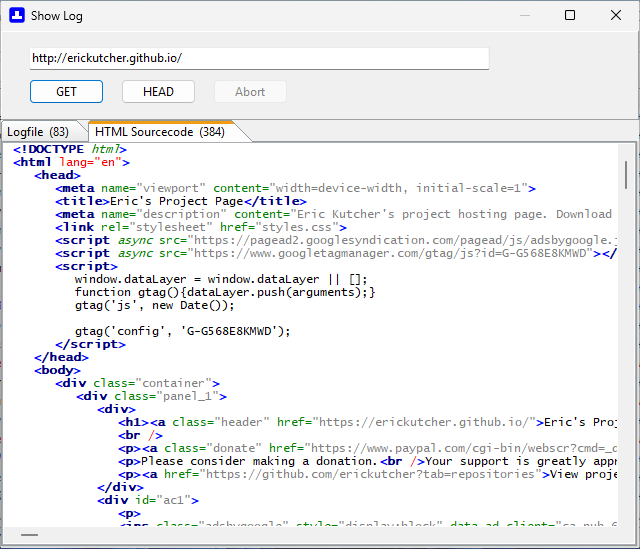
Task: Click the <html lang="en"> line
Action: [x=71, y=162]
